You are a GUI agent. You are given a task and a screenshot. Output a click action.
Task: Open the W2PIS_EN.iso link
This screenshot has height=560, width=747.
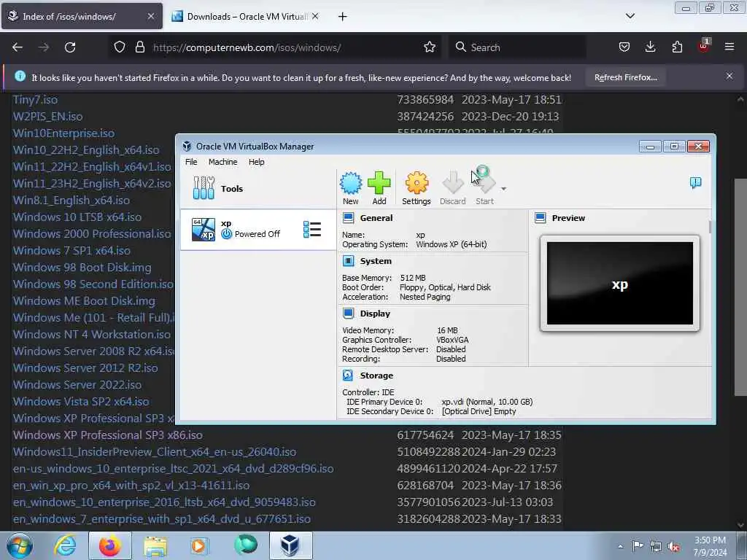coord(47,116)
